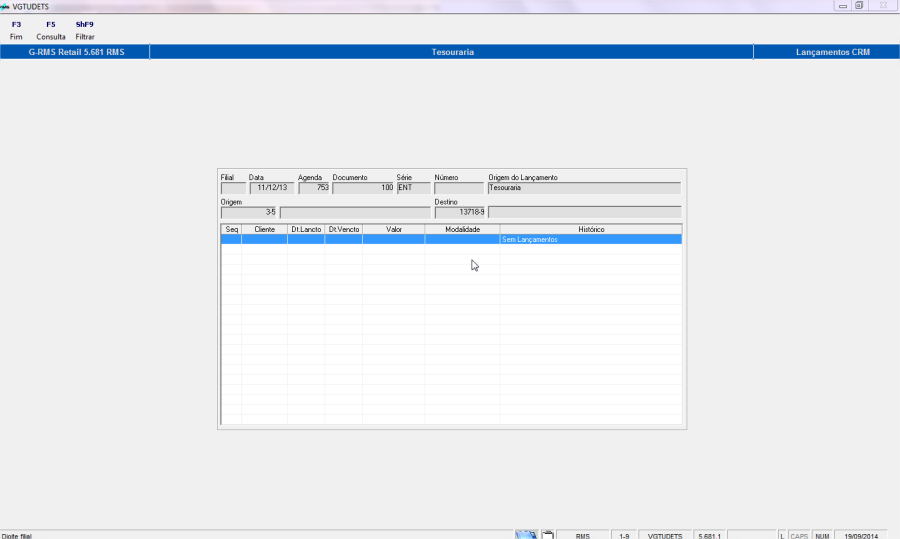Click the F3 Fim toolbar button

pyautogui.click(x=16, y=30)
